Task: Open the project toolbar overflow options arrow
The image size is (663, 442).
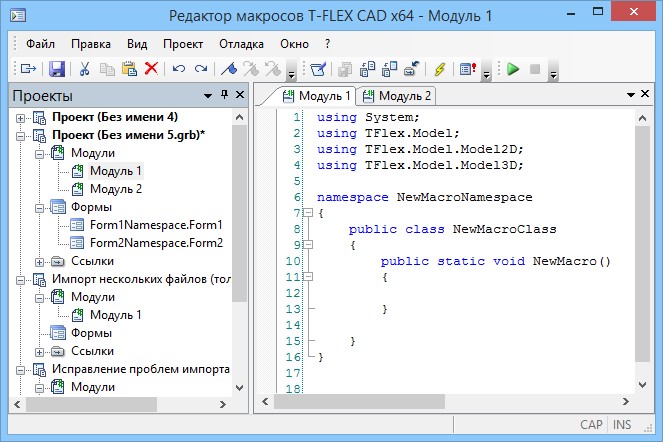Action: tap(486, 70)
